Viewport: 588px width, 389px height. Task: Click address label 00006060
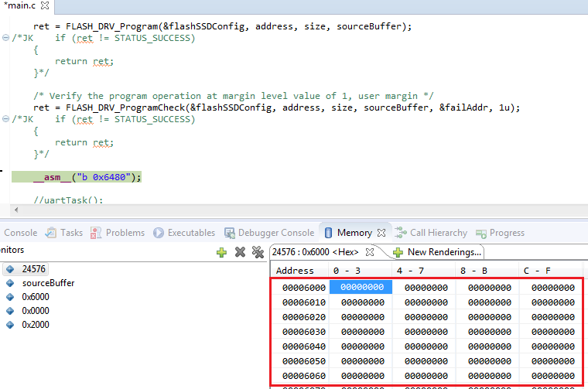pyautogui.click(x=304, y=376)
